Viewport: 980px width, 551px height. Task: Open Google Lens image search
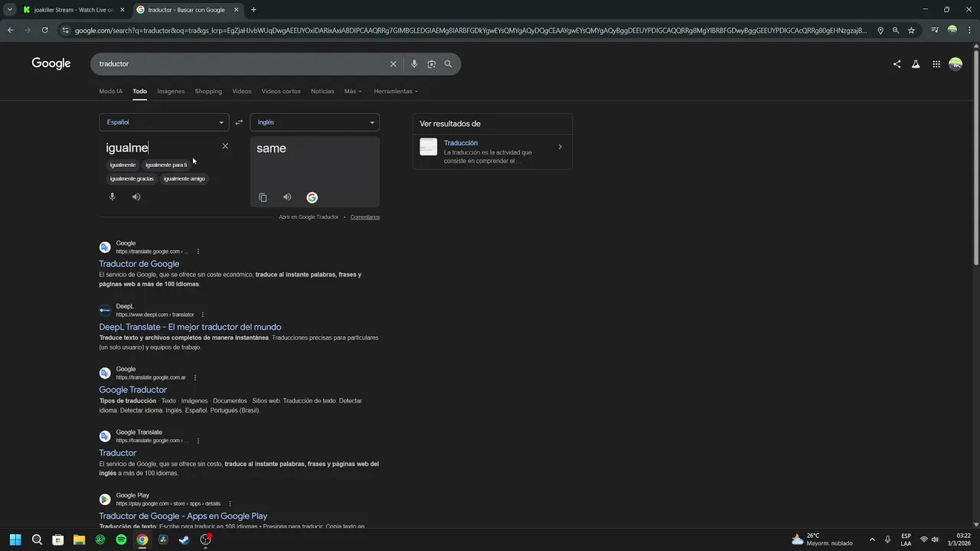point(431,64)
